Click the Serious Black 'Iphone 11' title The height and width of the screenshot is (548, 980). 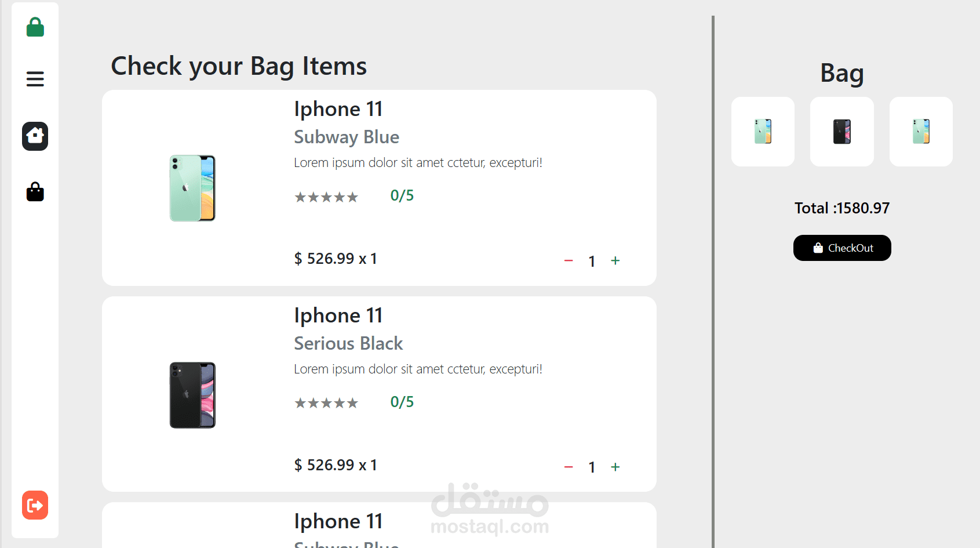[338, 315]
